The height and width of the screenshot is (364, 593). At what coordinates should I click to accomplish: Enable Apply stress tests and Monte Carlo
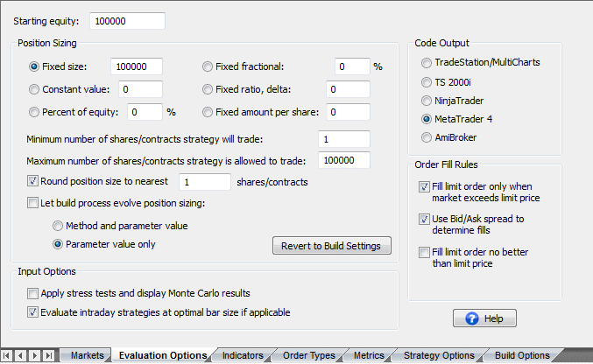pos(33,293)
